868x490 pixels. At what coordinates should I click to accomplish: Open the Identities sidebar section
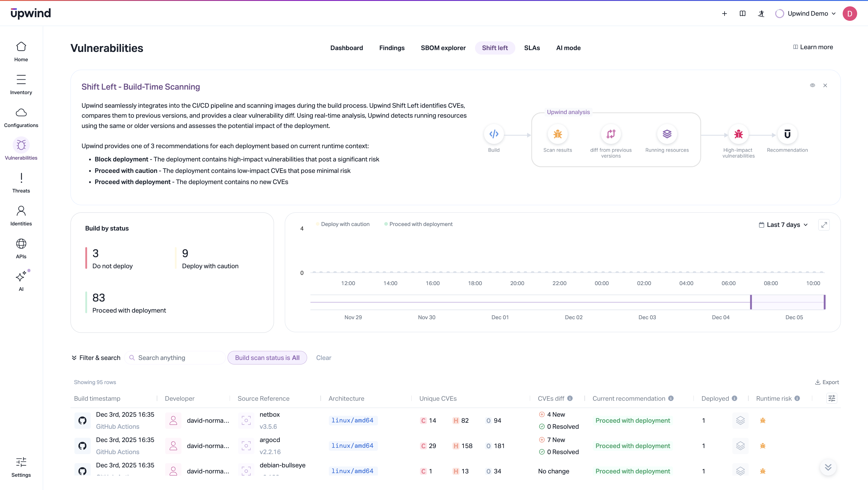(x=21, y=215)
